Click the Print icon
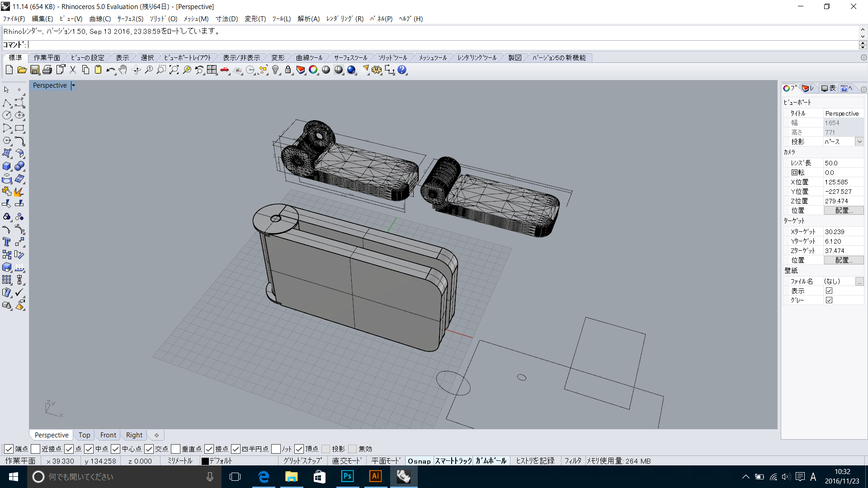The height and width of the screenshot is (488, 868). (x=47, y=70)
